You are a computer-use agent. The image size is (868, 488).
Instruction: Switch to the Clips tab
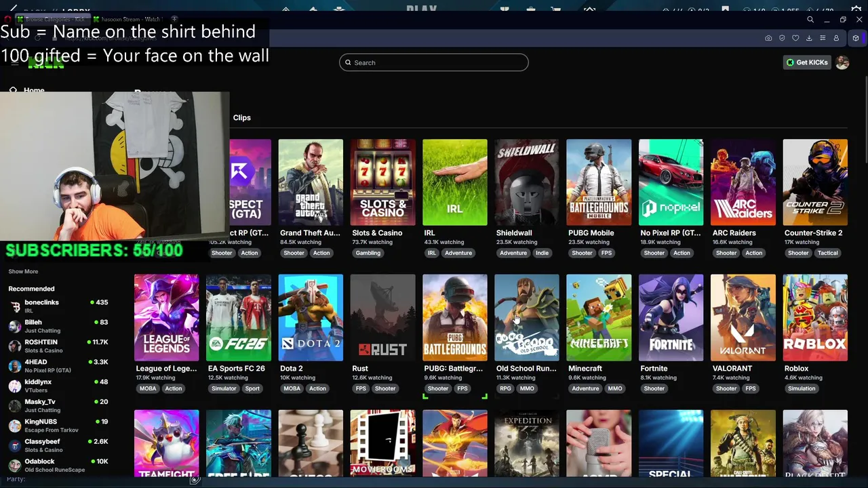(241, 117)
